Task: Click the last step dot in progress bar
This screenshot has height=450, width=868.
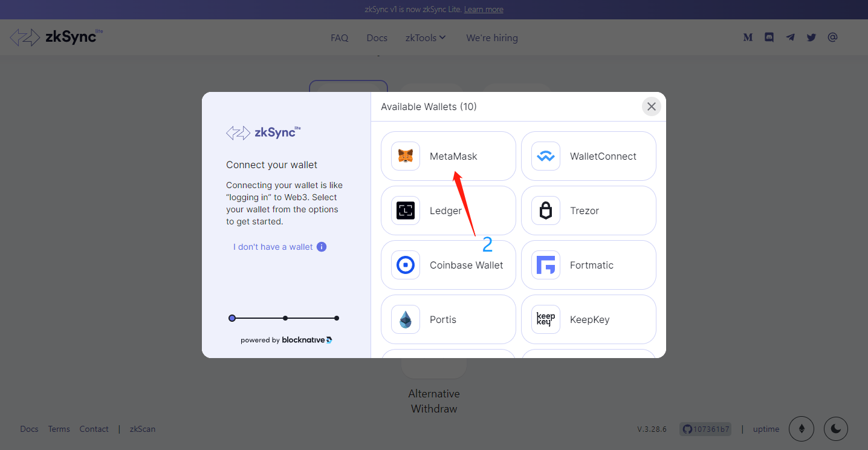Action: (337, 318)
